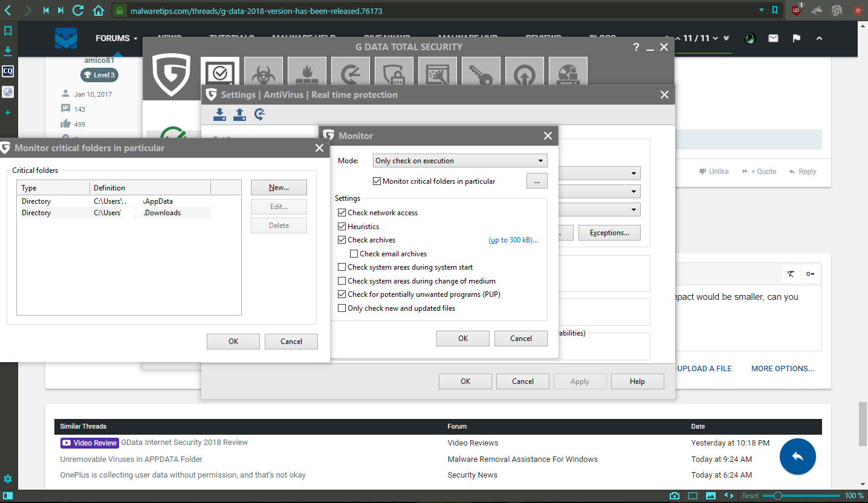Reload the page with the browser refresh icon
This screenshot has height=503, width=868.
(77, 10)
